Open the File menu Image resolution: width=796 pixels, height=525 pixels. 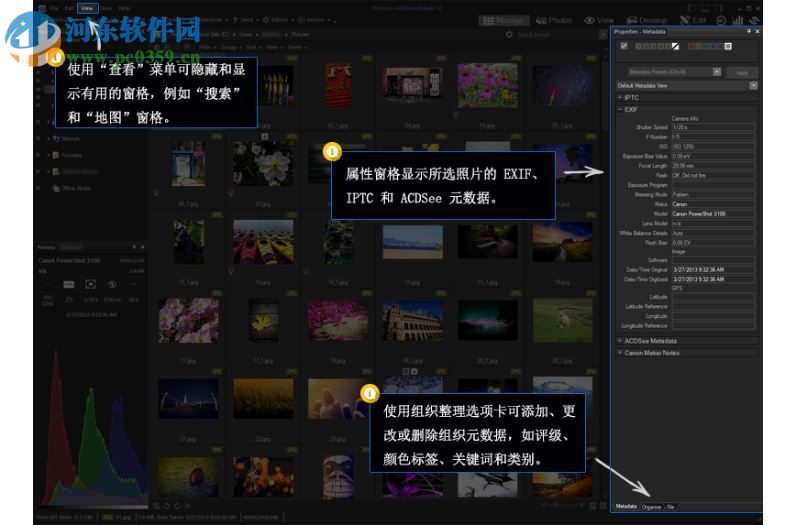pyautogui.click(x=54, y=8)
